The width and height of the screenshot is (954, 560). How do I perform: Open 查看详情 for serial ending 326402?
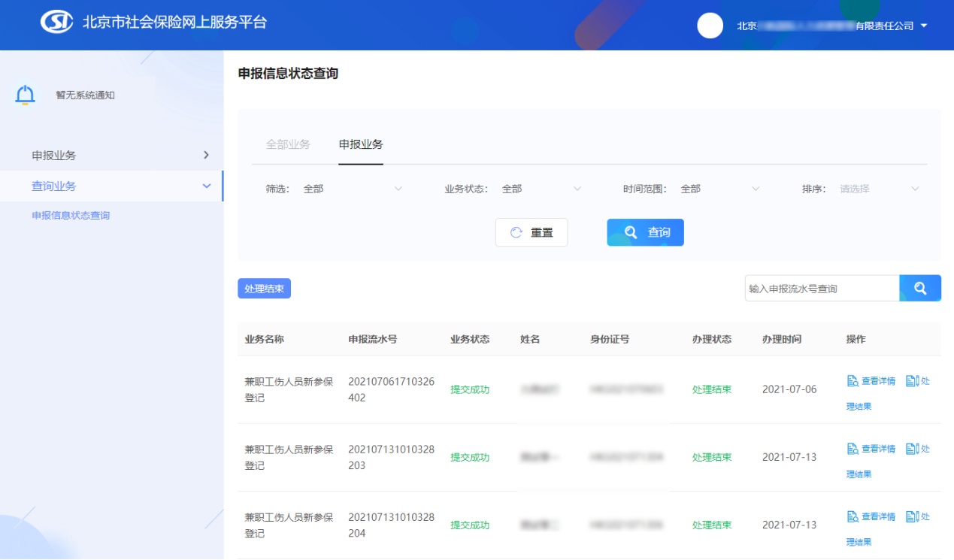tap(871, 381)
